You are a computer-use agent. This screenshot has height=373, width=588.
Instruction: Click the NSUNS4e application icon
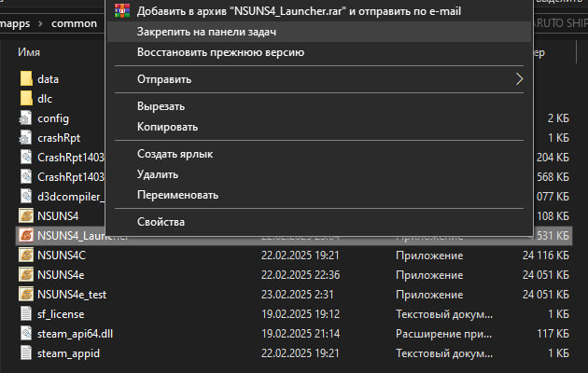tap(26, 274)
